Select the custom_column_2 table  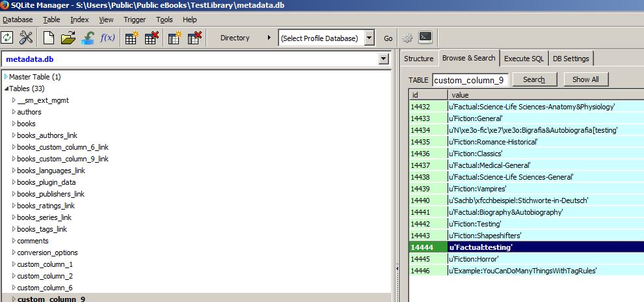(45, 276)
